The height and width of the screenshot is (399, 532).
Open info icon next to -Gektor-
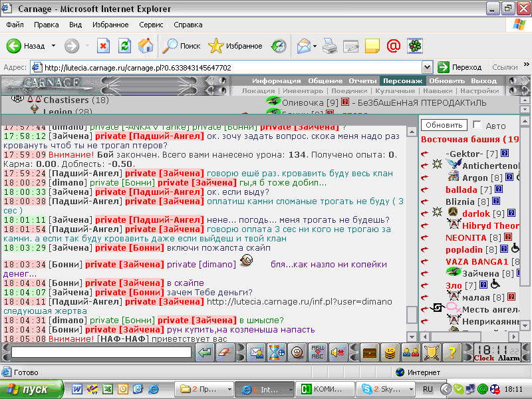click(x=505, y=154)
